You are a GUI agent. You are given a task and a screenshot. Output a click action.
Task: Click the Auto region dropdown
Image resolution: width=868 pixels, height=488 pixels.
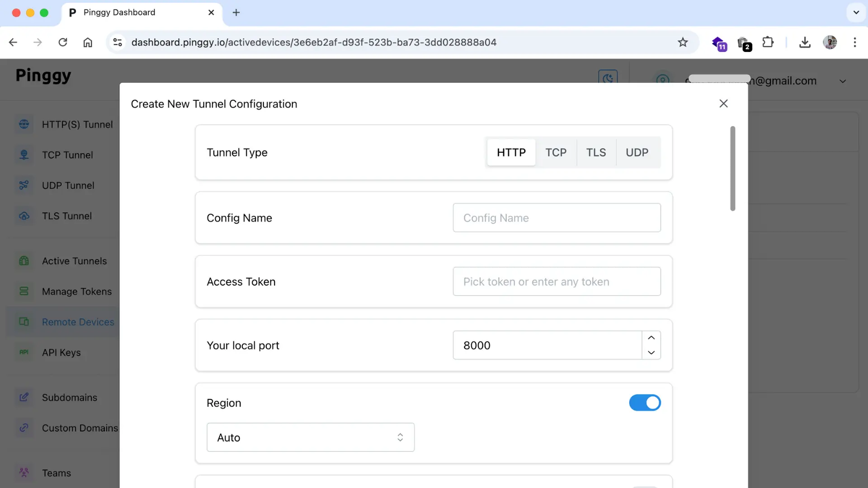point(310,437)
